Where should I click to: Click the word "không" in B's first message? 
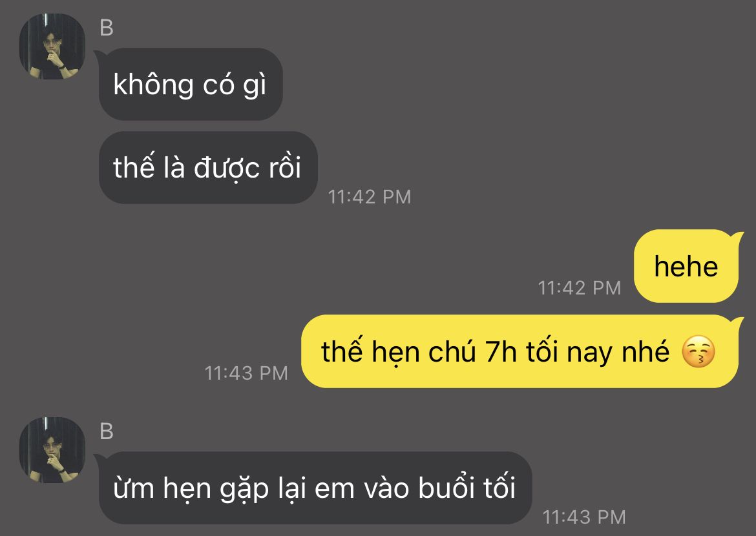click(x=153, y=85)
